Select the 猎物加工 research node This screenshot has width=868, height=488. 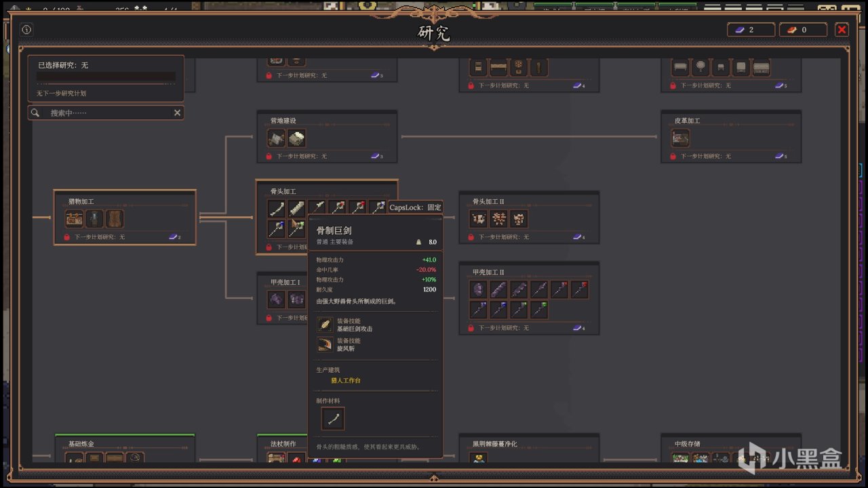(x=125, y=217)
